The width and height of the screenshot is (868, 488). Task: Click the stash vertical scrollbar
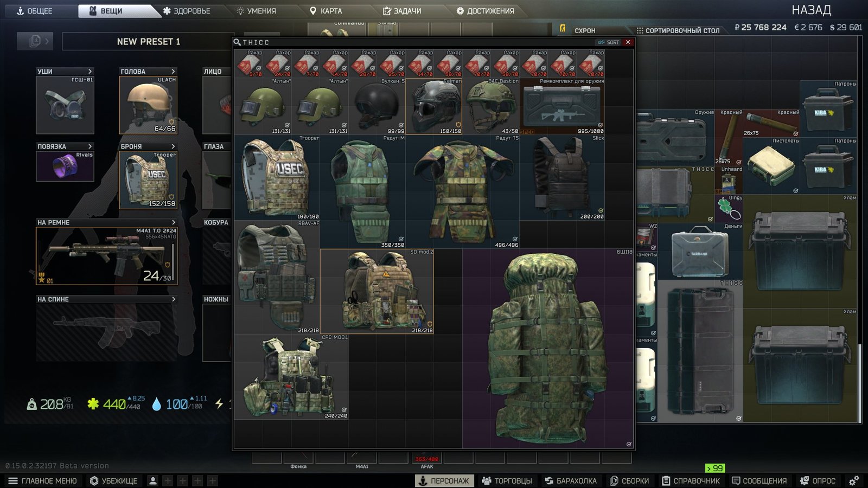860,382
